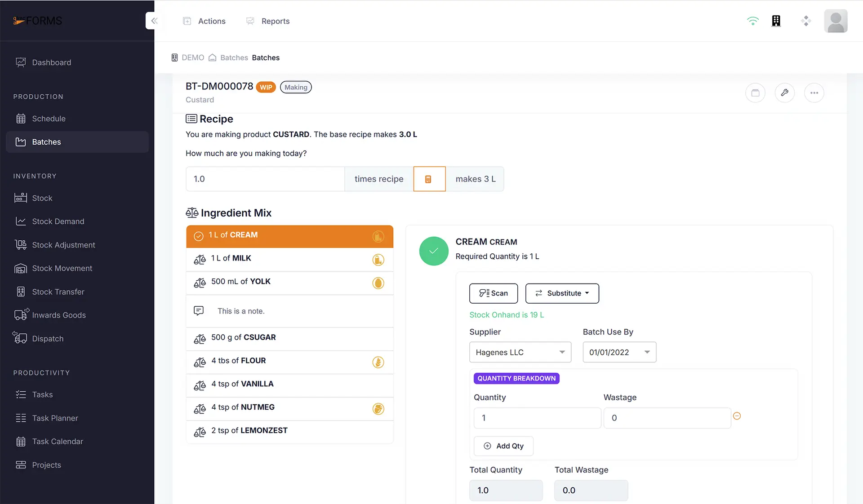Click the milk allergen icon on MILK row
The width and height of the screenshot is (863, 504).
(378, 260)
